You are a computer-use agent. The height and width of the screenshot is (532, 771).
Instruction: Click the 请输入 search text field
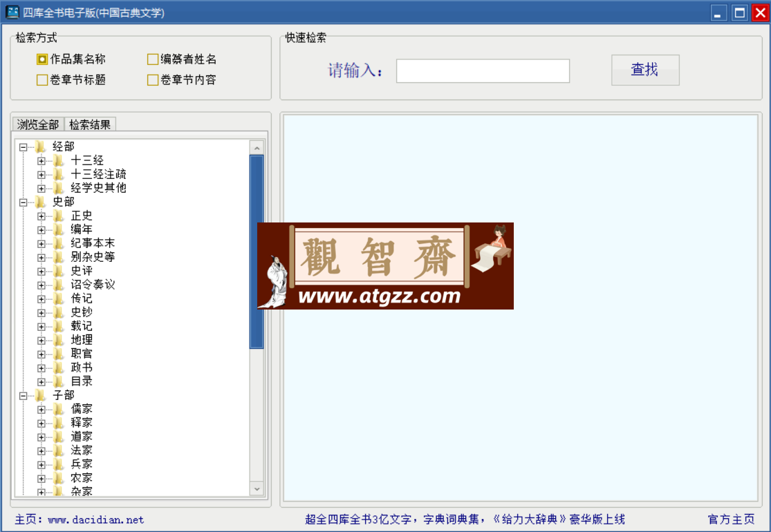click(483, 70)
